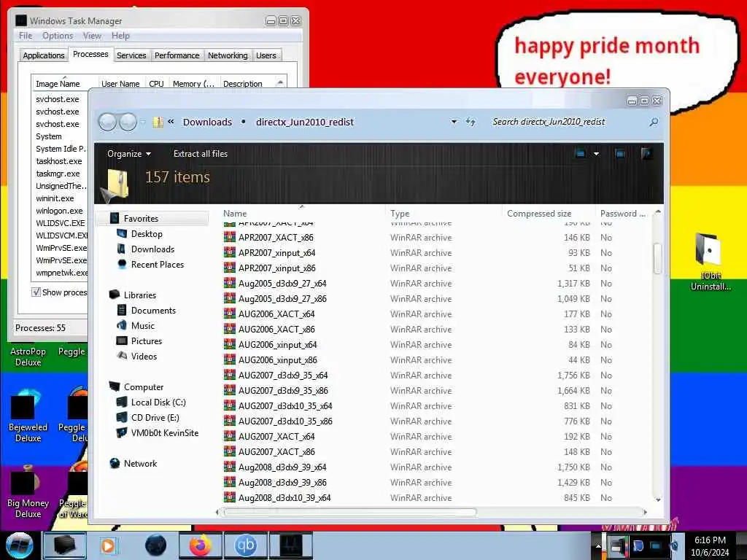Open Videos library in sidebar
Image resolution: width=747 pixels, height=560 pixels.
pos(144,356)
